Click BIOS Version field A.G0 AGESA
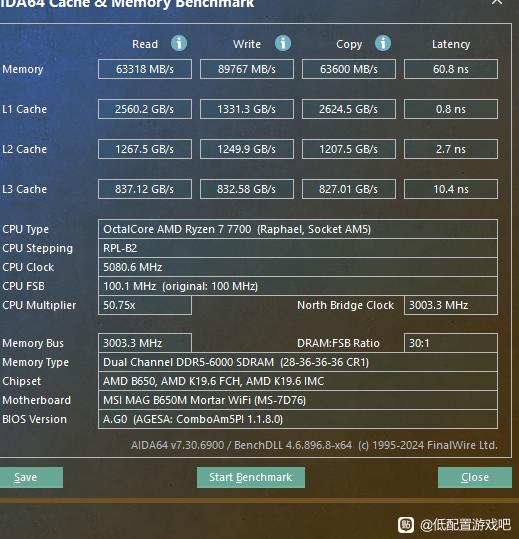Image resolution: width=519 pixels, height=539 pixels. point(298,419)
